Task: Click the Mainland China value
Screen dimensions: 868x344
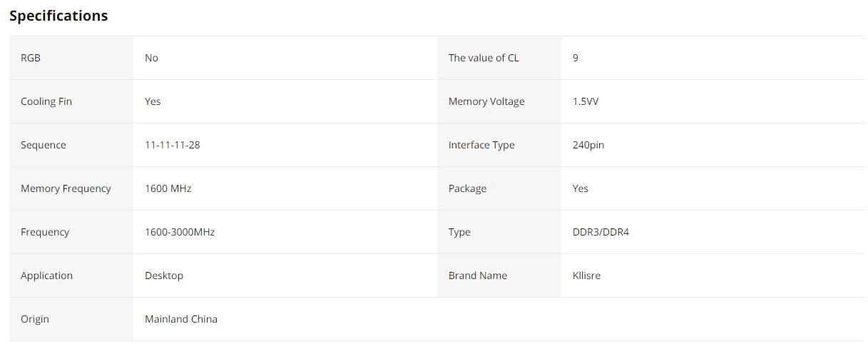Action: (x=181, y=319)
